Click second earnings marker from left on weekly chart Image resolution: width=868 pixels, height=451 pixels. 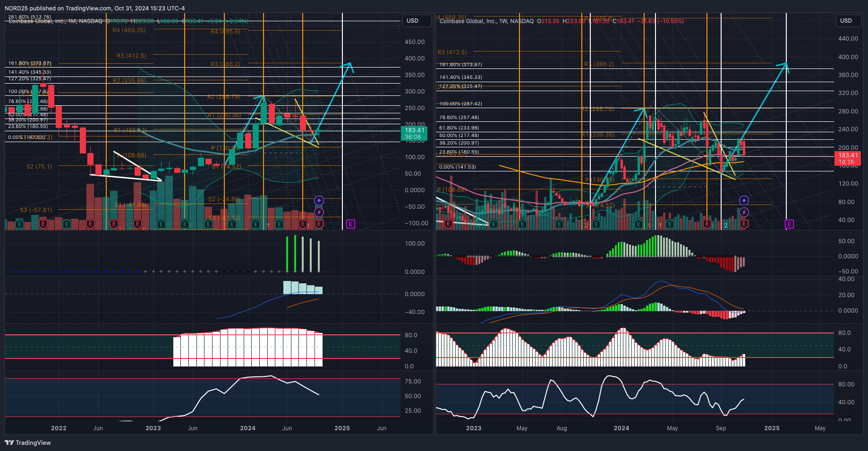(494, 224)
